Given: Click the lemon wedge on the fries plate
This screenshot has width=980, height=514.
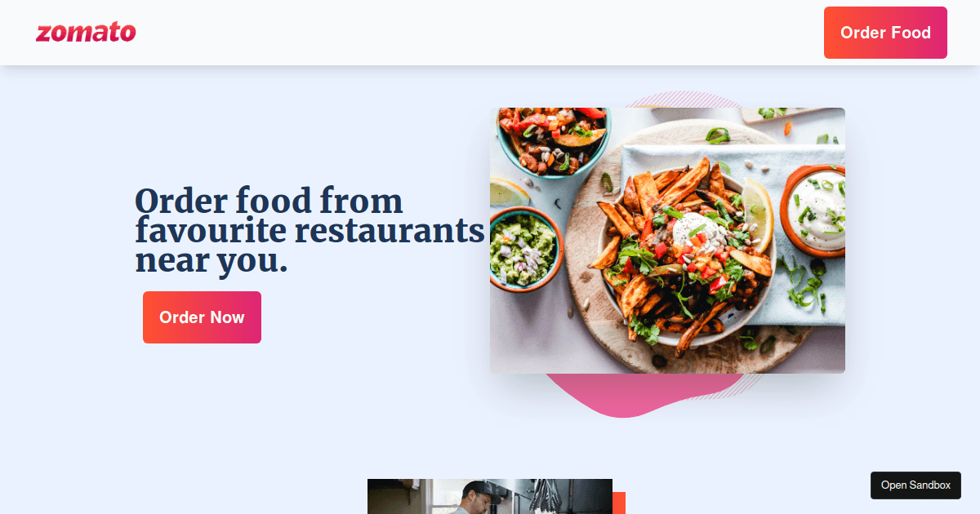Looking at the screenshot, I should (x=757, y=215).
